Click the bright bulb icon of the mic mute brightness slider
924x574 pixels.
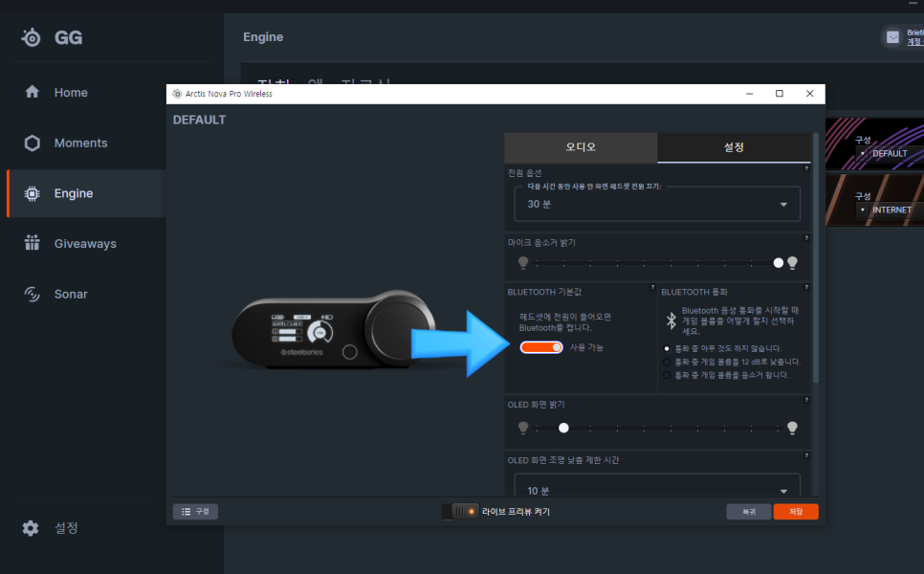click(x=793, y=263)
